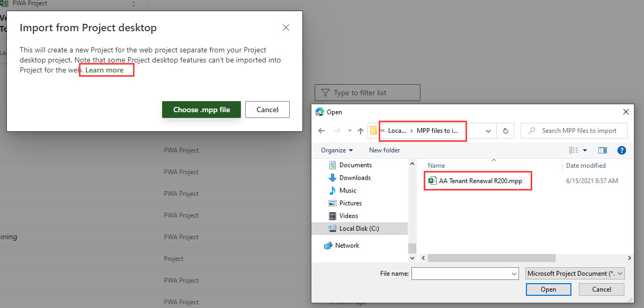Select Music in the navigation pane
The image size is (644, 308).
[348, 191]
